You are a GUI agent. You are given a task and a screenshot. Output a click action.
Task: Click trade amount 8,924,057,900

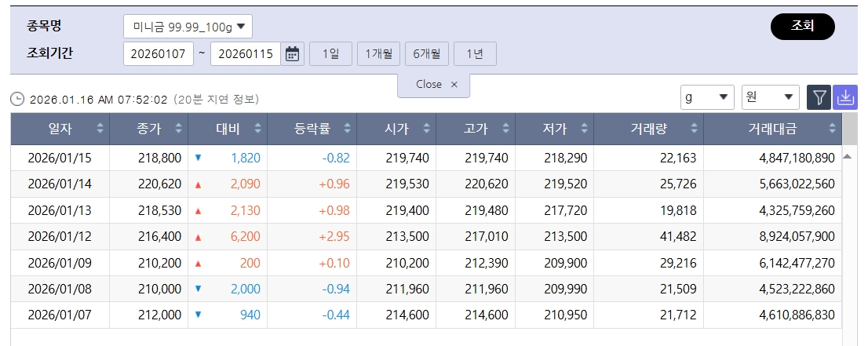797,236
